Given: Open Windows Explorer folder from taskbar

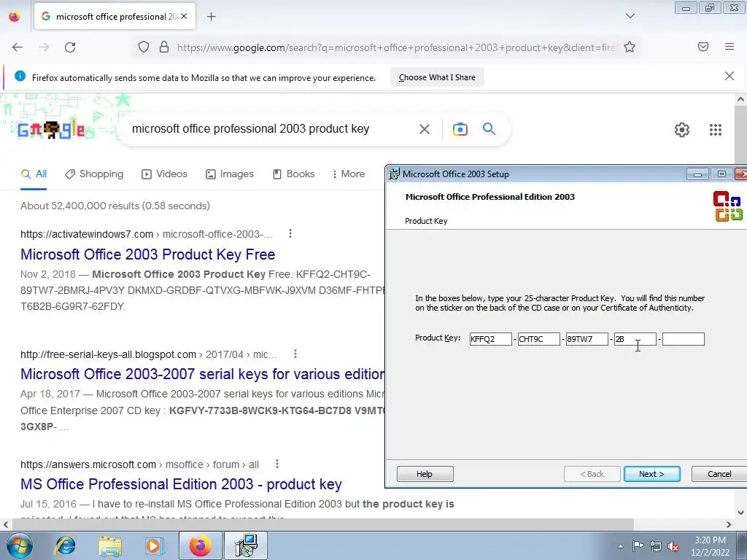Looking at the screenshot, I should (110, 545).
